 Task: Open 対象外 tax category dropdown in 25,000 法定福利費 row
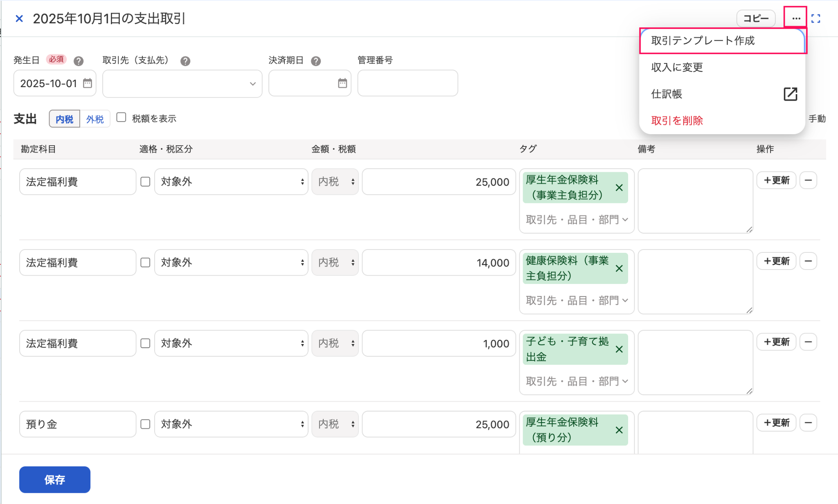[231, 182]
